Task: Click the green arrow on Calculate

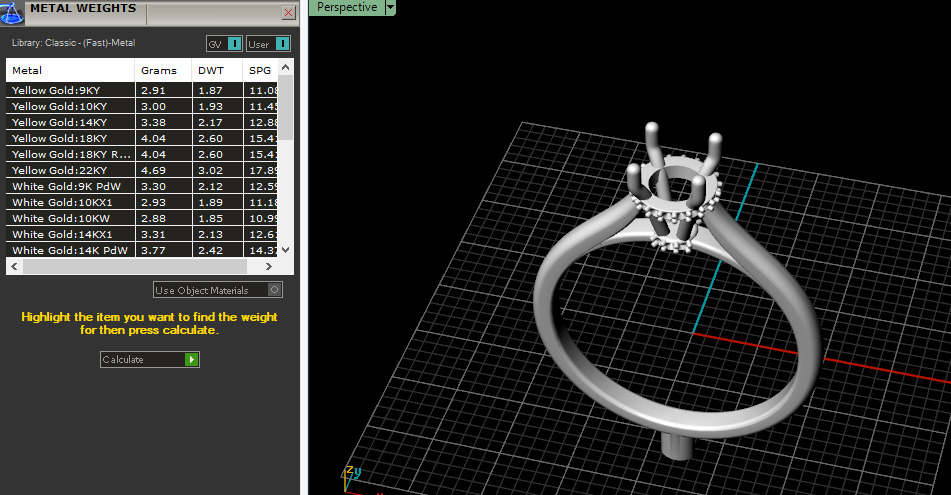Action: click(192, 359)
